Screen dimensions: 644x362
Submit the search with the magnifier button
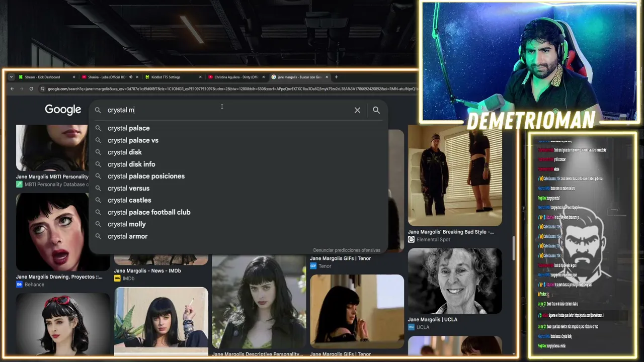(376, 110)
